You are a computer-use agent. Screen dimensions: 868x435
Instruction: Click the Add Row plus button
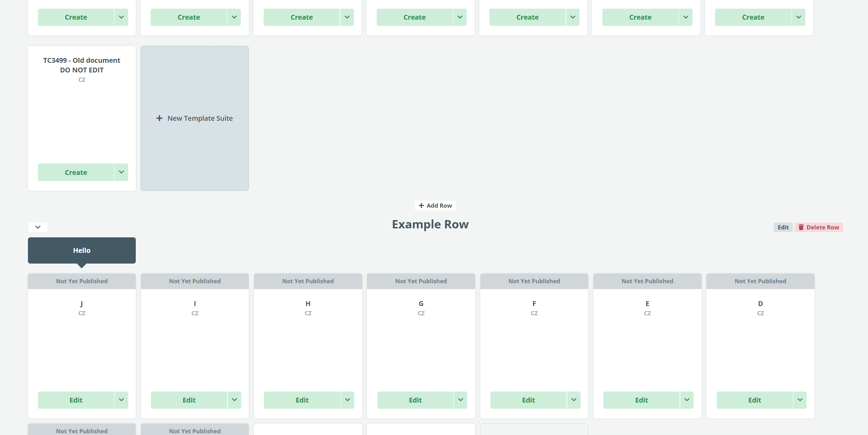pos(435,206)
